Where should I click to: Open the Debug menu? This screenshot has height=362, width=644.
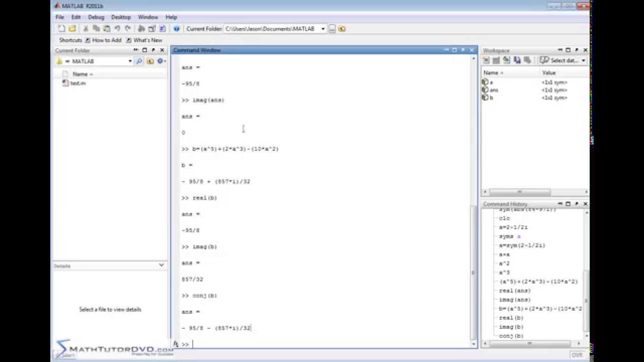[96, 17]
